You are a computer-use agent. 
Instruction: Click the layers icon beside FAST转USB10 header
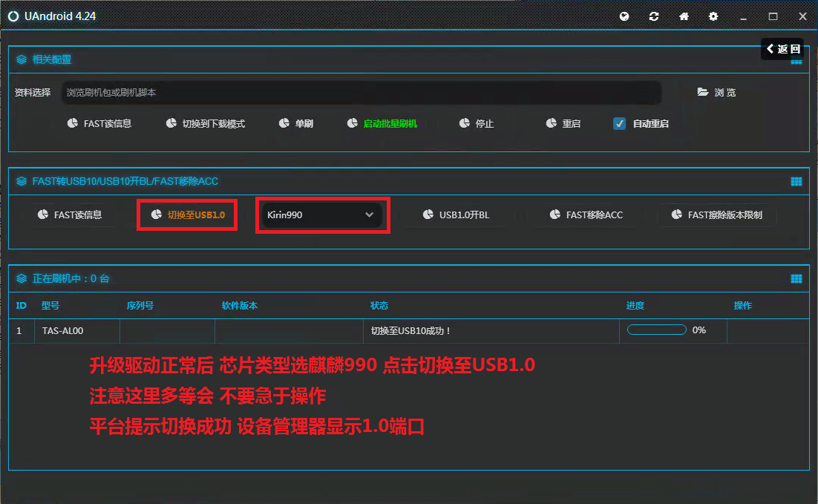tap(22, 181)
